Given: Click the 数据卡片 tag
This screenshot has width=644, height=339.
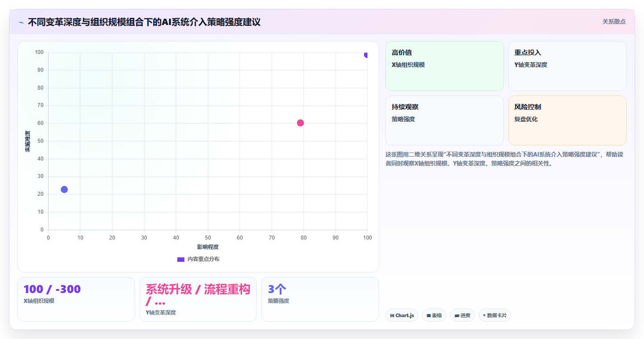Looking at the screenshot, I should pyautogui.click(x=495, y=315).
